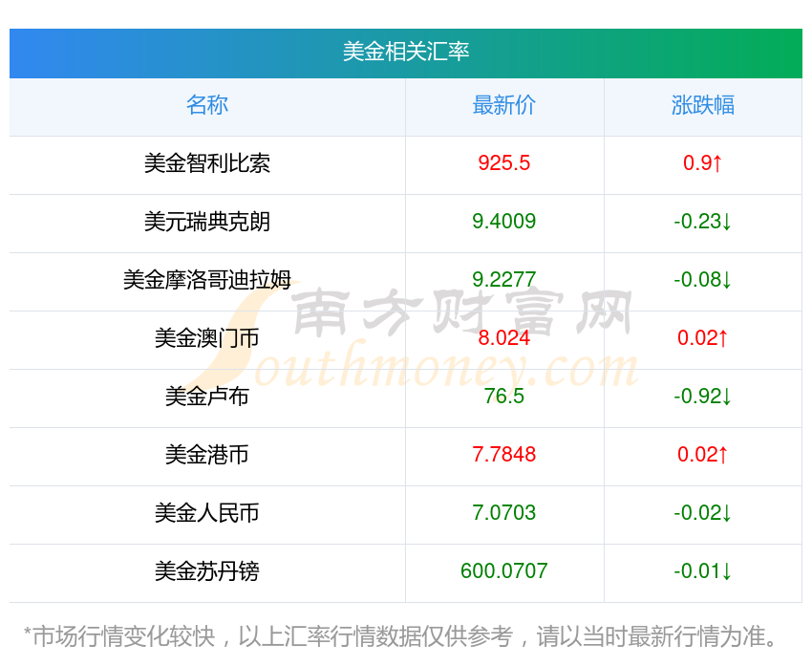Click the -0.23↓ change value
The height and width of the screenshot is (666, 812).
pos(703,222)
